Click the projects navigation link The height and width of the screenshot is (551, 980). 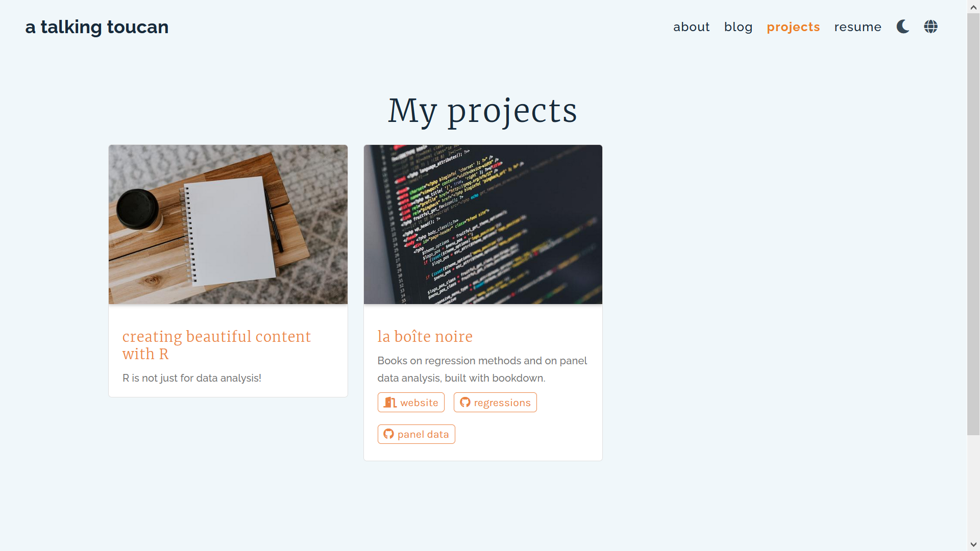pos(794,26)
